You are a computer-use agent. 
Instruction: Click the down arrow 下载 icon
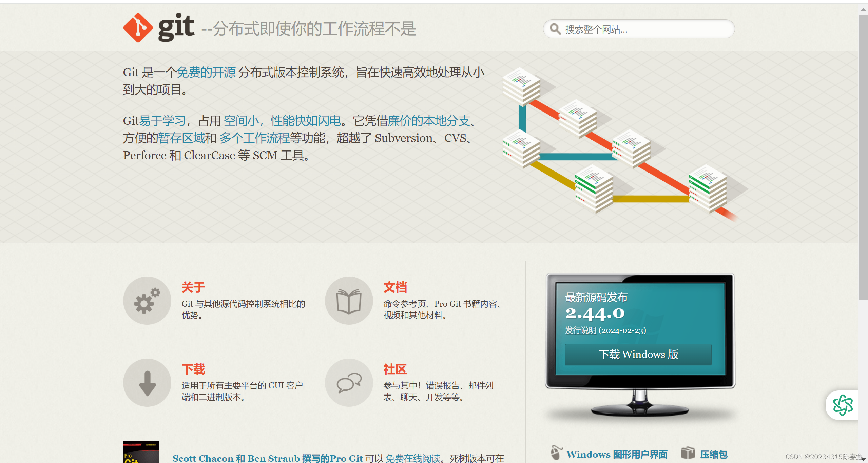pos(147,383)
